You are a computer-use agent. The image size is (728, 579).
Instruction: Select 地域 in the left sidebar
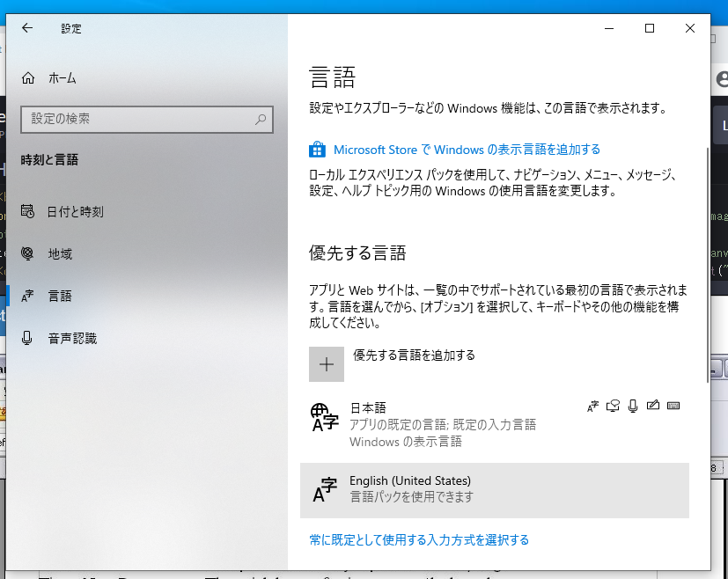60,253
